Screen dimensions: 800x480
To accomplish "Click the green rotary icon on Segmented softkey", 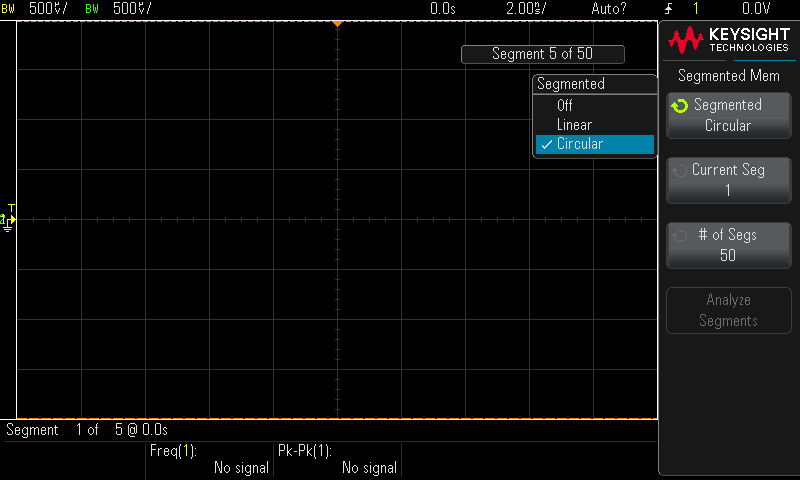I will point(680,105).
